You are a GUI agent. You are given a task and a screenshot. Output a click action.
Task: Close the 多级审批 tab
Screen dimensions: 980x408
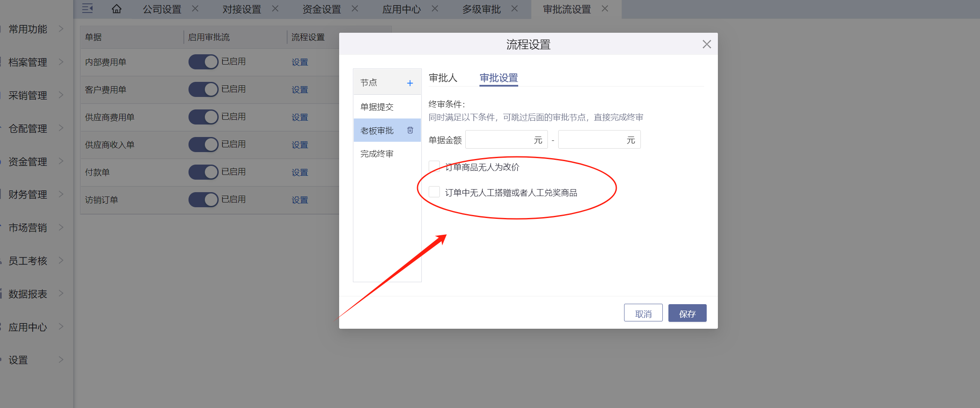pos(514,9)
